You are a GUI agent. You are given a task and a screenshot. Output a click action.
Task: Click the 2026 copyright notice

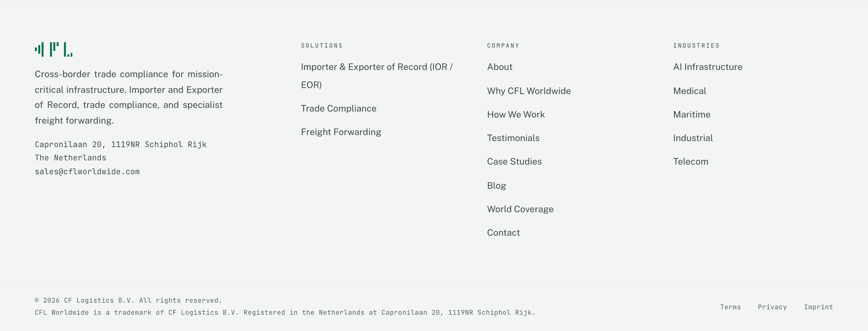[128, 300]
